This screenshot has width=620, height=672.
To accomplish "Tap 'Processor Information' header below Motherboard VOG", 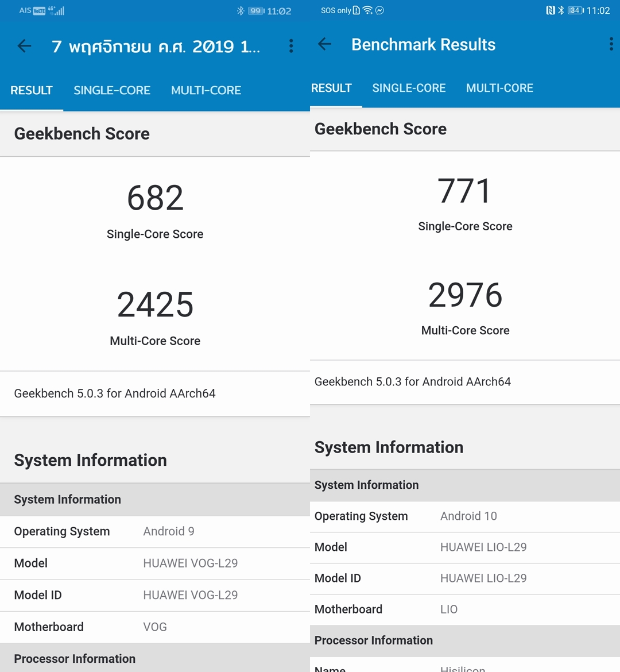I will (75, 659).
